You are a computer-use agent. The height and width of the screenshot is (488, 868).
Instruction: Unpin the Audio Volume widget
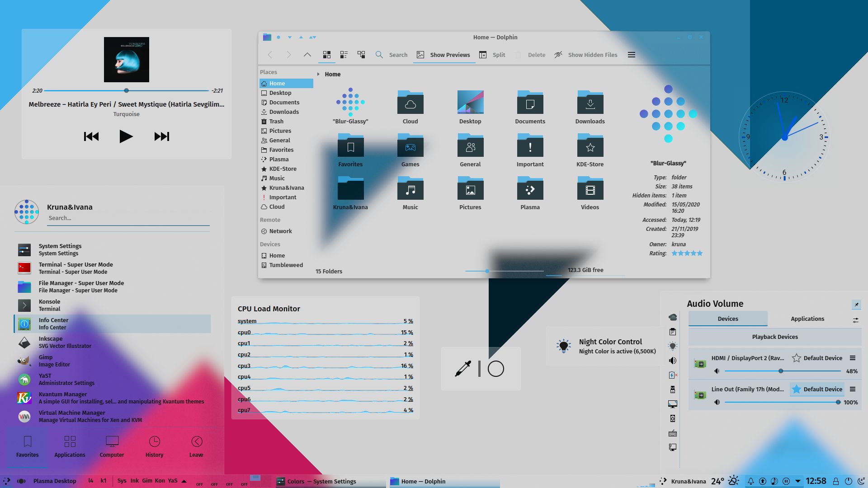coord(857,305)
